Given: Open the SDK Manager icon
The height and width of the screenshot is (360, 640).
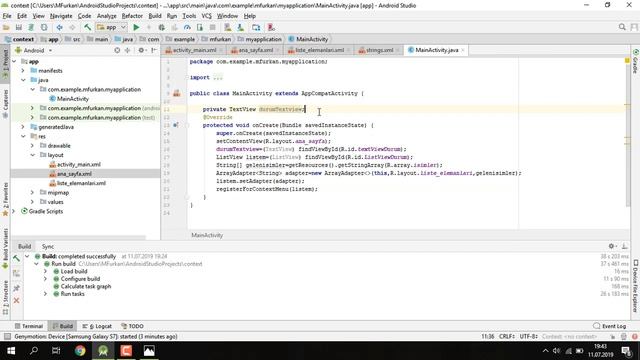Looking at the screenshot, I should tap(240, 27).
